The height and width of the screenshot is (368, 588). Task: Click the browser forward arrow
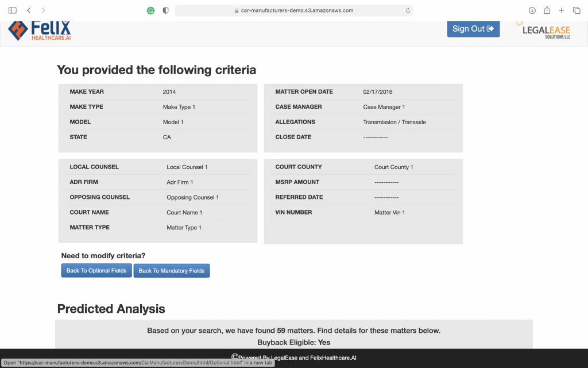pyautogui.click(x=43, y=10)
